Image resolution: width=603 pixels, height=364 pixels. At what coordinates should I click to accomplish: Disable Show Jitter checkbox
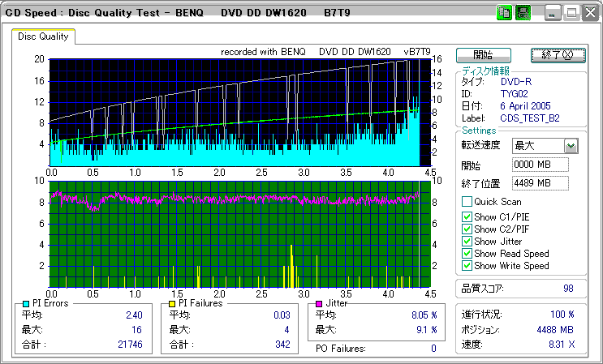[467, 242]
